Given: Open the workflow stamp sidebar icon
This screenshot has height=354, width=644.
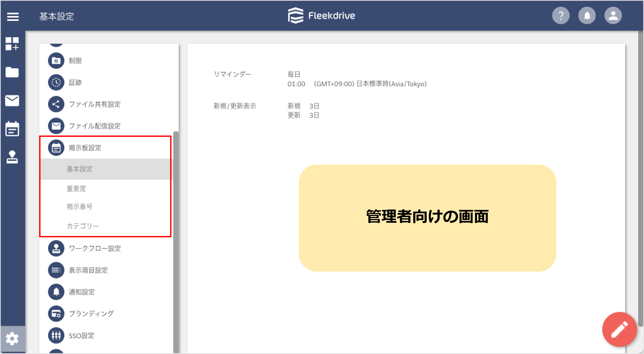Looking at the screenshot, I should tap(12, 157).
